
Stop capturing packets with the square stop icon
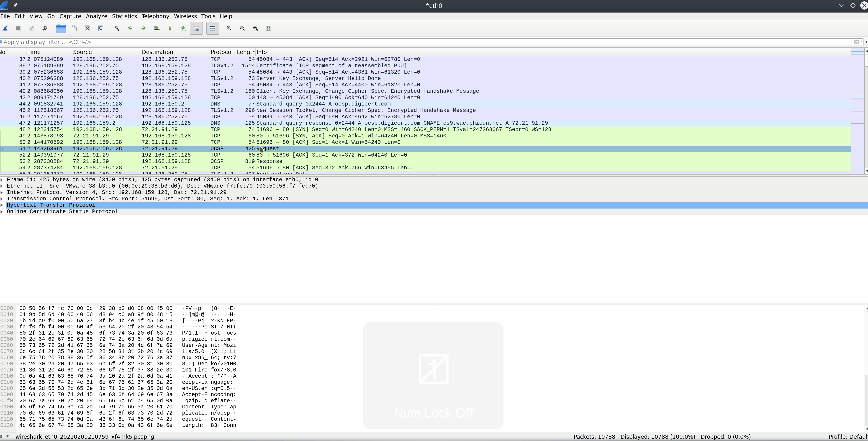(x=18, y=28)
